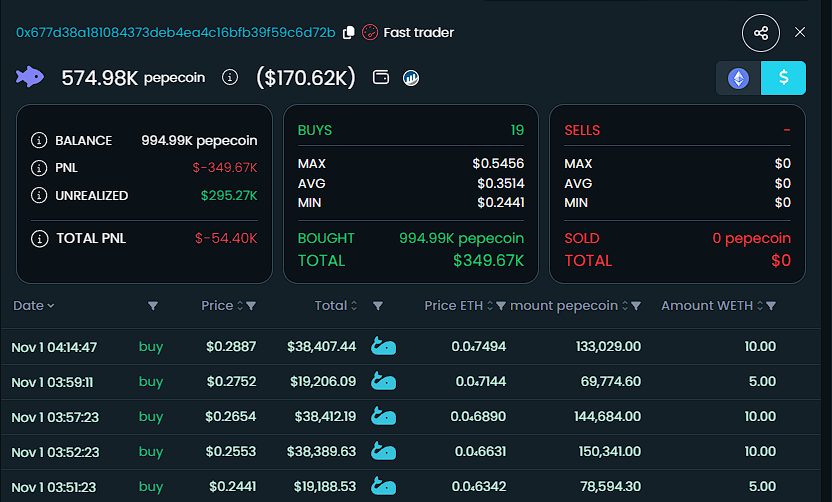The image size is (832, 502).
Task: Open the Price ETH filter funnel
Action: coord(500,306)
